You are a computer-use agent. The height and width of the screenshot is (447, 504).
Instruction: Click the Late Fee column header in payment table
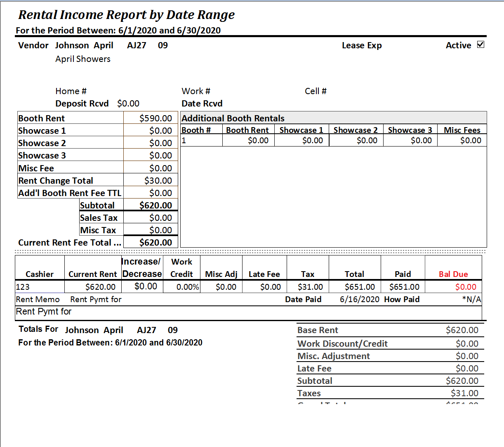(264, 274)
